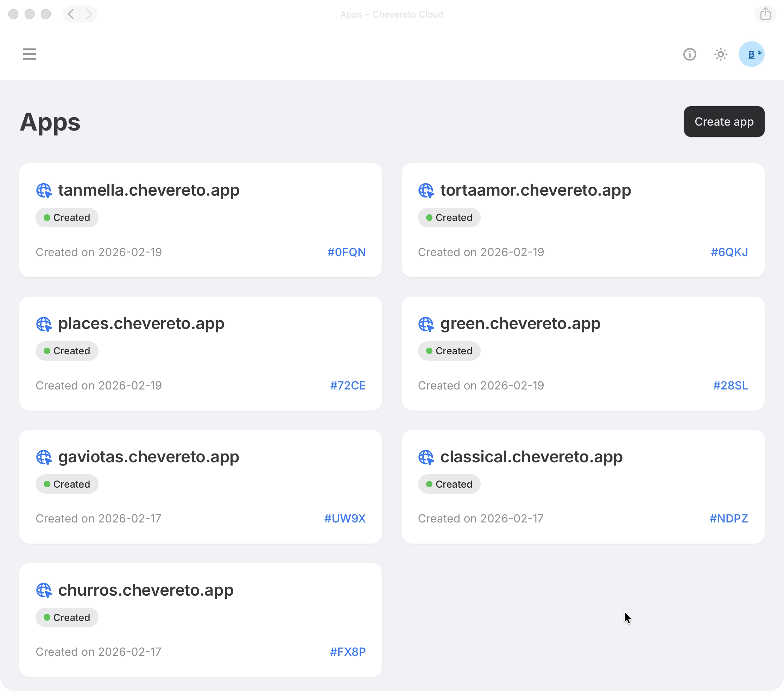
Task: Click globe icon next to gaviotas.chevereto.app
Action: tap(44, 457)
